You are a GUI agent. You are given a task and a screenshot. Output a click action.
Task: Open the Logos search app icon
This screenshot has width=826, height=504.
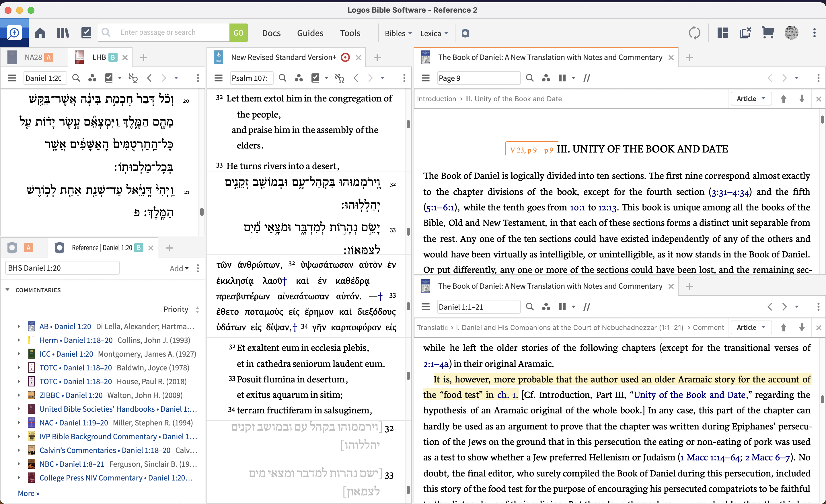pos(14,33)
